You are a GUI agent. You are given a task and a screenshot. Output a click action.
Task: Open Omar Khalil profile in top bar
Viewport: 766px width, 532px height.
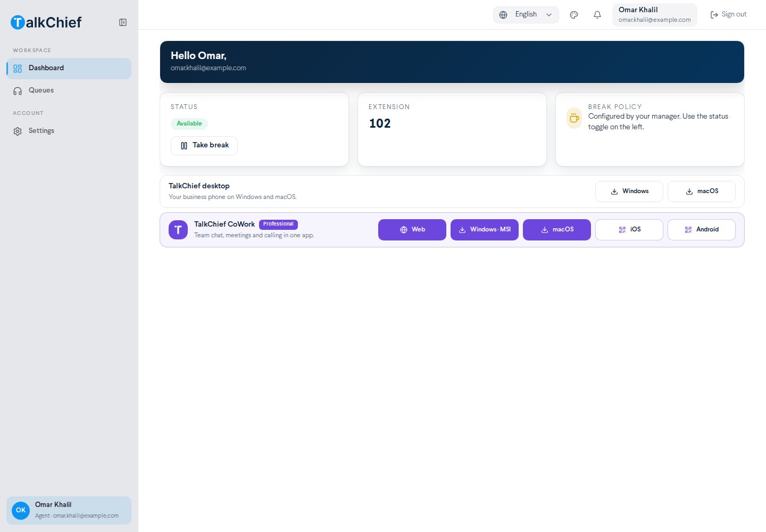tap(655, 15)
